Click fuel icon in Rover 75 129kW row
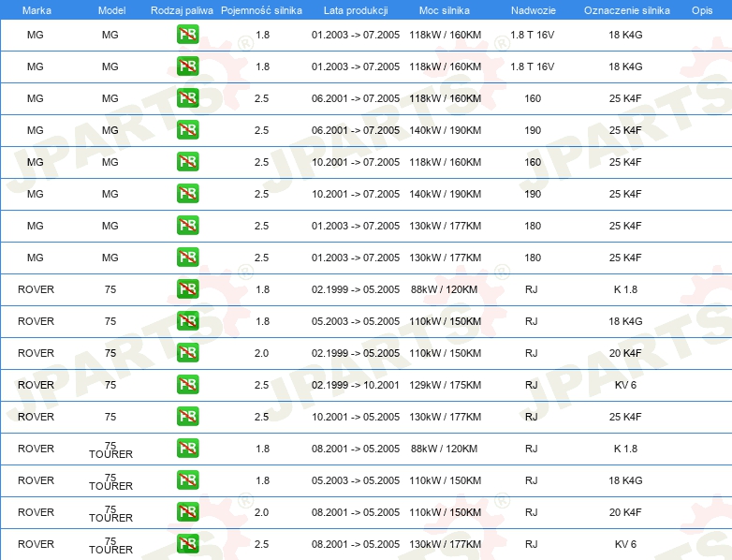732x560 pixels. (x=187, y=384)
